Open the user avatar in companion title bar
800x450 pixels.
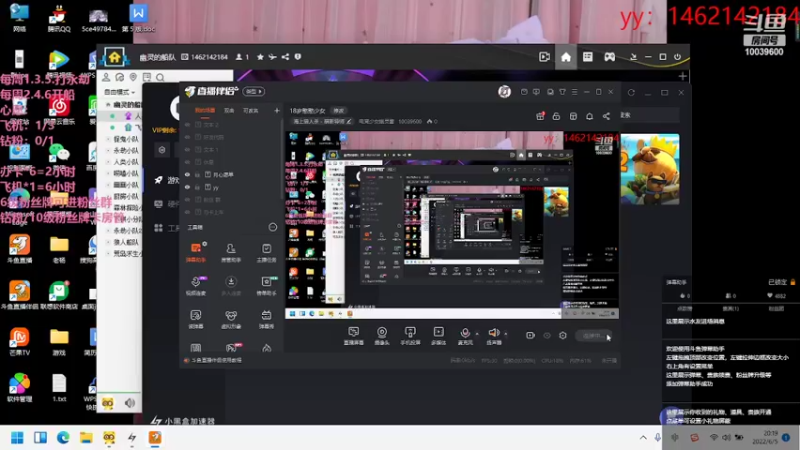click(504, 92)
